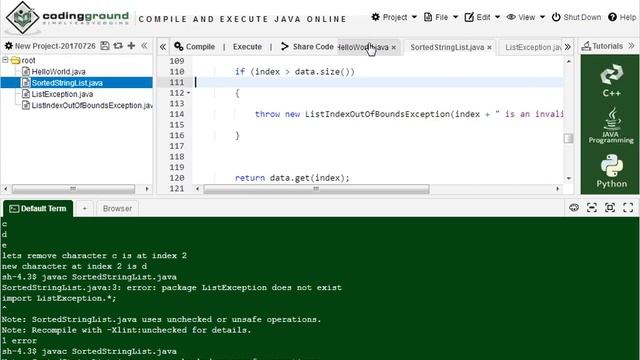Close the SortedStringList.java tab
640x360 pixels.
pyautogui.click(x=489, y=48)
